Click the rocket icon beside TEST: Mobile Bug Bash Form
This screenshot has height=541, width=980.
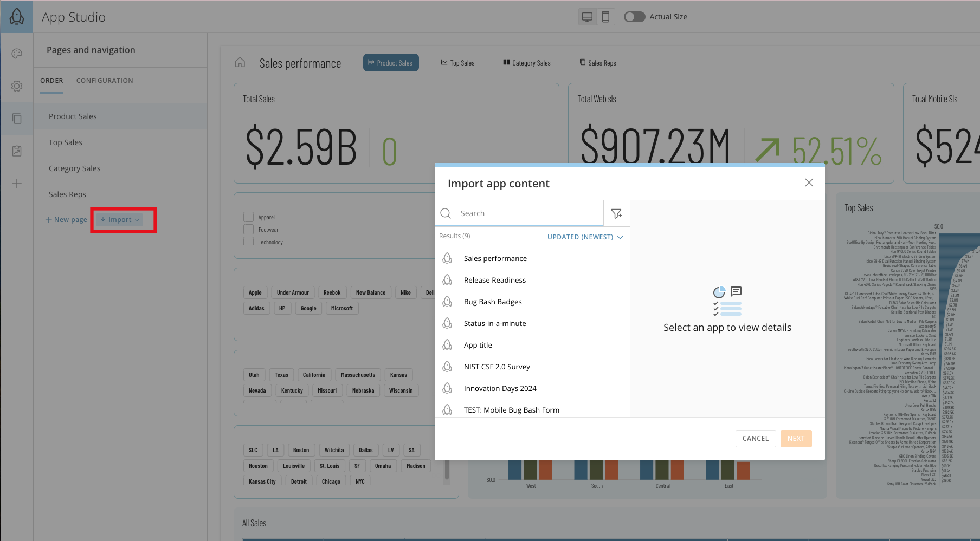(447, 410)
